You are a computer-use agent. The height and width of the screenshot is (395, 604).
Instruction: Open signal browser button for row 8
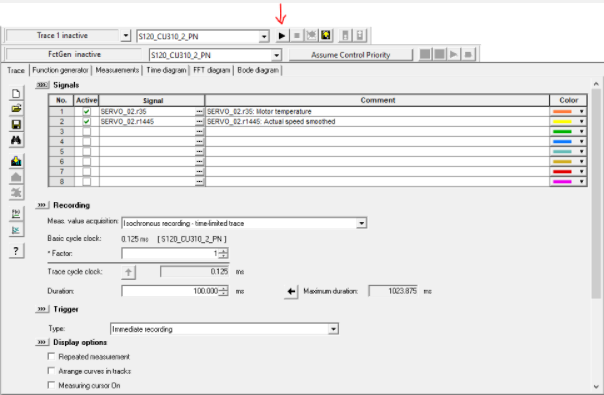coord(199,182)
